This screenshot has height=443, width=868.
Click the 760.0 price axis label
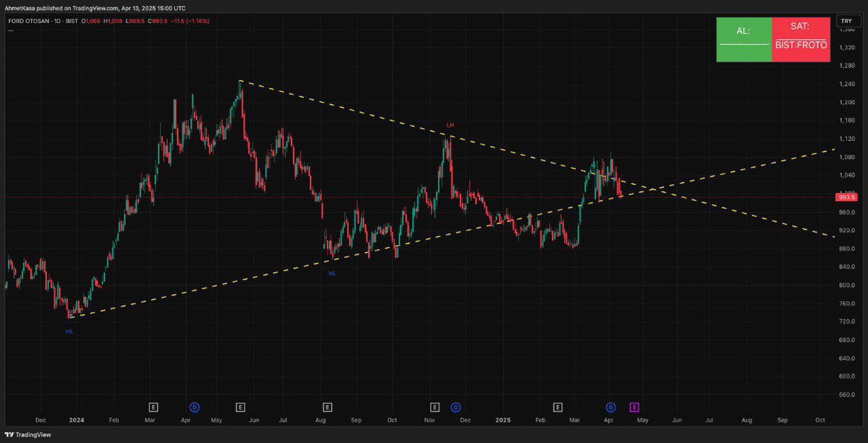pyautogui.click(x=846, y=304)
